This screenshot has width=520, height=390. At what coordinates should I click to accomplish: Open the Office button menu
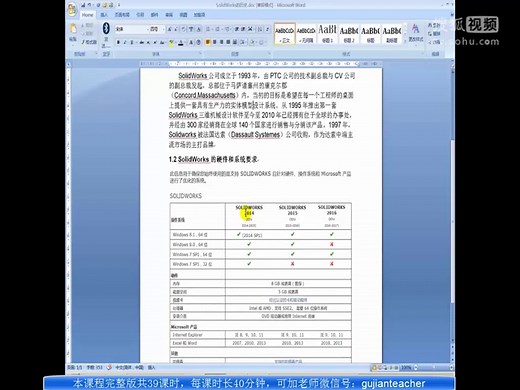72,9
